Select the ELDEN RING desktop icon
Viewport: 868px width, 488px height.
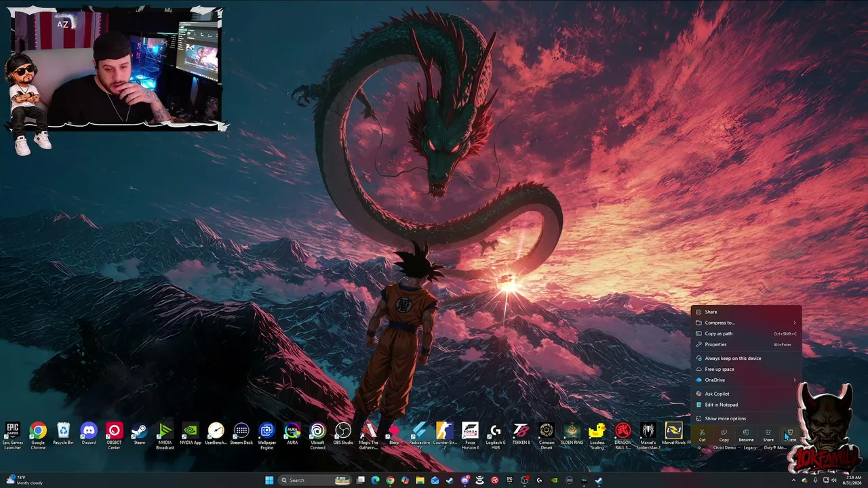click(572, 434)
